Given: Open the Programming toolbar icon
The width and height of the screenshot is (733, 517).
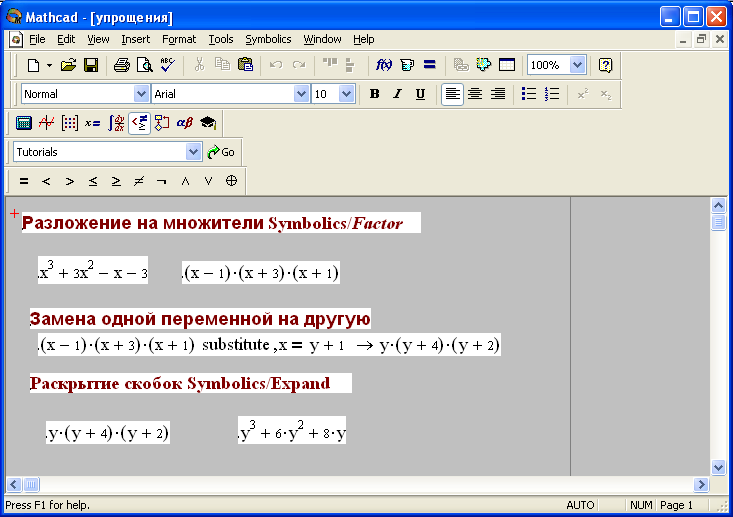Looking at the screenshot, I should pyautogui.click(x=162, y=123).
